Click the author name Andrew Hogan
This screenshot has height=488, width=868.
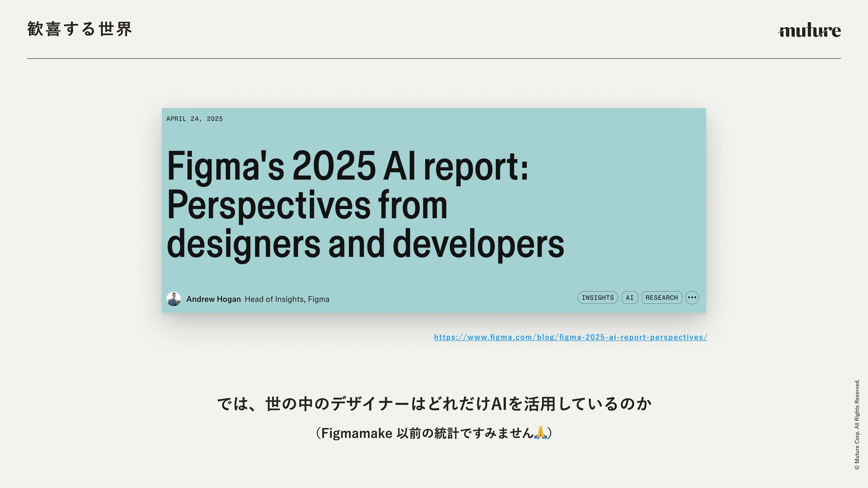tap(213, 299)
